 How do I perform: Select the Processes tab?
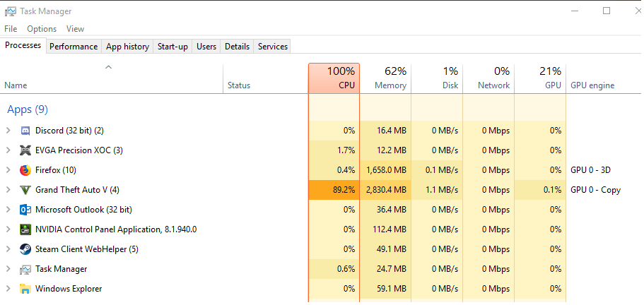point(23,45)
